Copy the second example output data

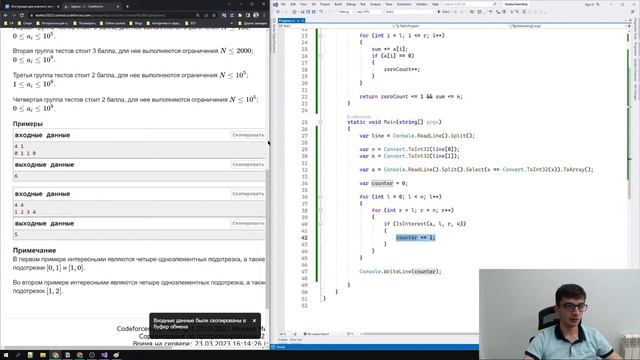tap(248, 223)
